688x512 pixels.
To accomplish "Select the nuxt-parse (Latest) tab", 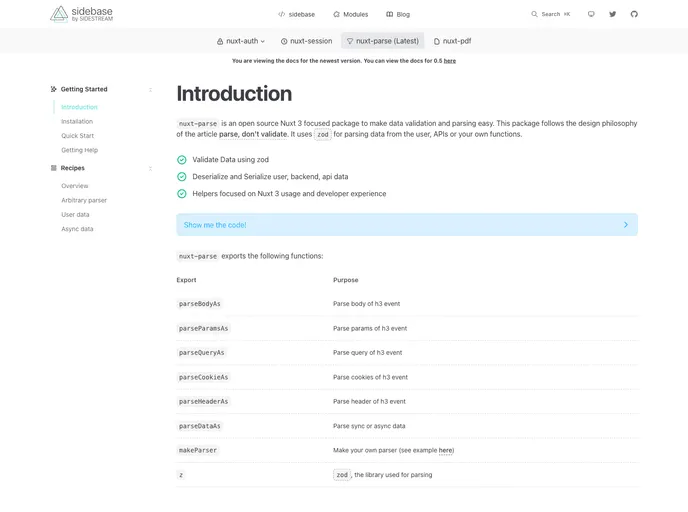I will [383, 41].
